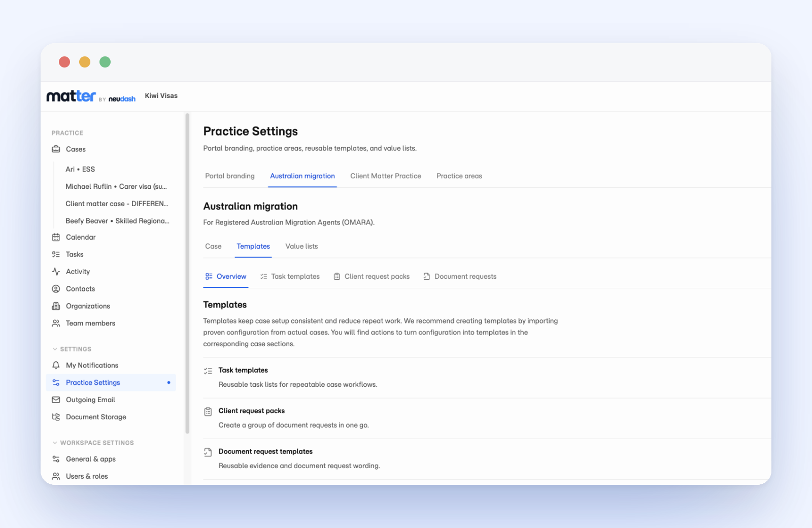The height and width of the screenshot is (528, 812).
Task: Open the Beefy Beaver Skilled Regional case
Action: click(x=117, y=221)
